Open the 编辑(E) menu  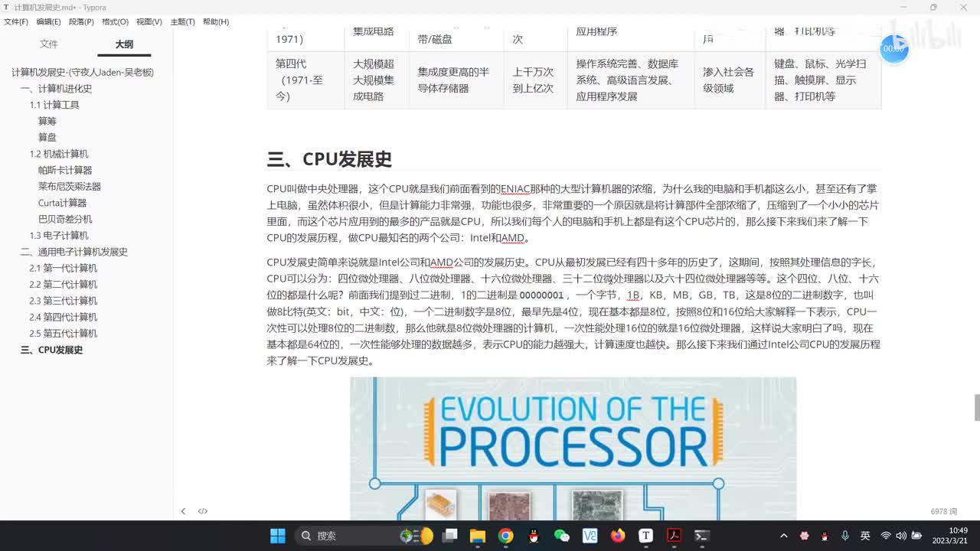[48, 21]
